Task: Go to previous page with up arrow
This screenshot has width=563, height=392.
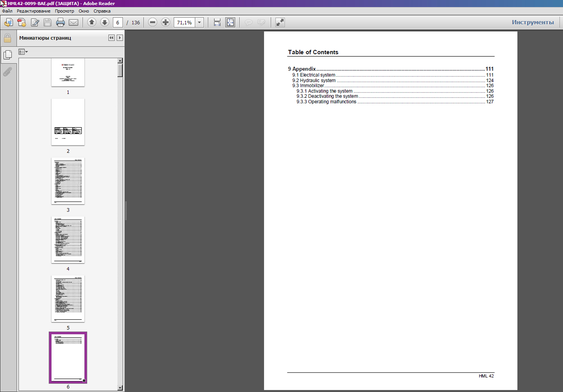Action: point(92,22)
